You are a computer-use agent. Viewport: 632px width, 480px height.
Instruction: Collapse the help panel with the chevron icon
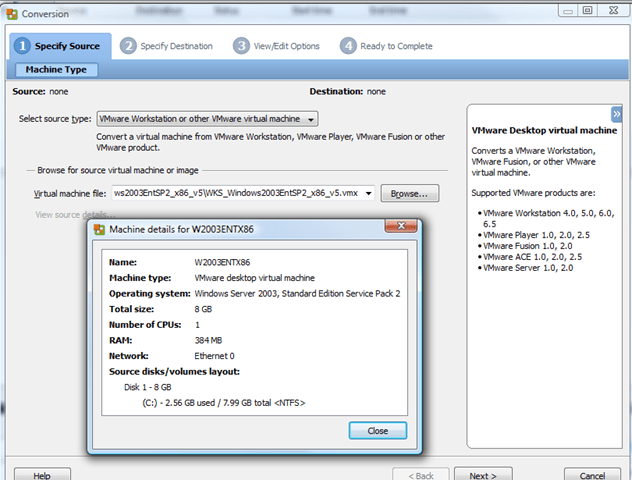point(617,114)
